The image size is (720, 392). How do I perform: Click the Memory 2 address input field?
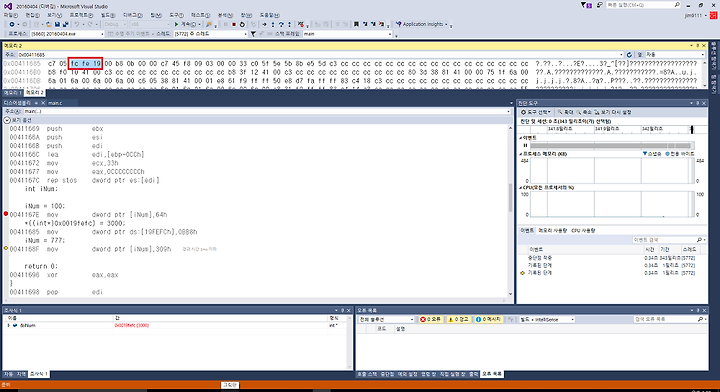pos(319,55)
